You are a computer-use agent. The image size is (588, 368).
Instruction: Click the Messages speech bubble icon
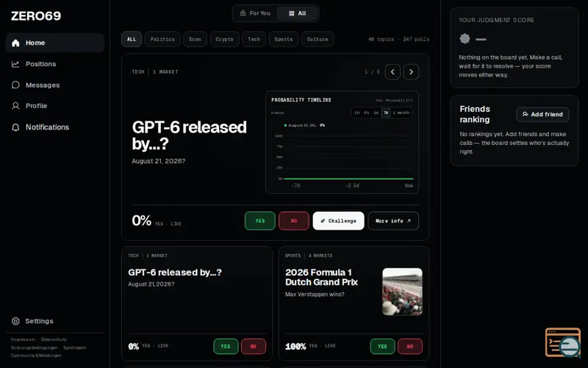point(15,85)
